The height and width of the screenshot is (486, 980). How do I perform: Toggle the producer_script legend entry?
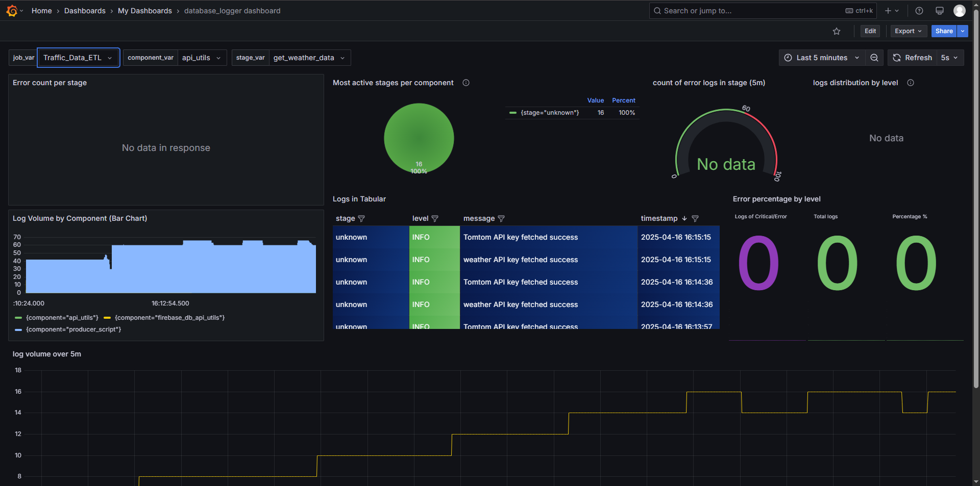point(72,329)
